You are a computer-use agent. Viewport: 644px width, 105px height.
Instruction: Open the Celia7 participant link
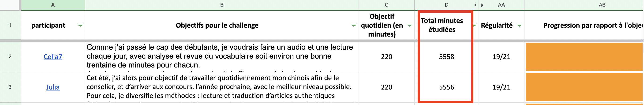pyautogui.click(x=53, y=57)
